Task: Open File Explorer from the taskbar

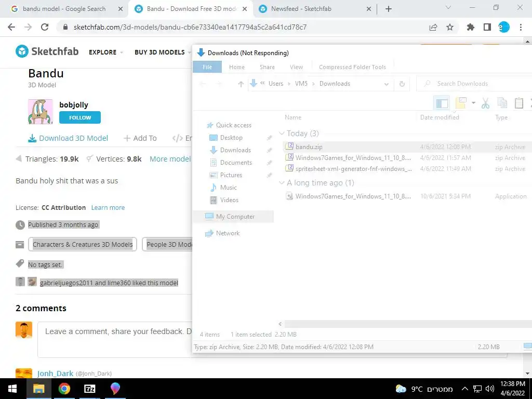Action: click(x=38, y=389)
